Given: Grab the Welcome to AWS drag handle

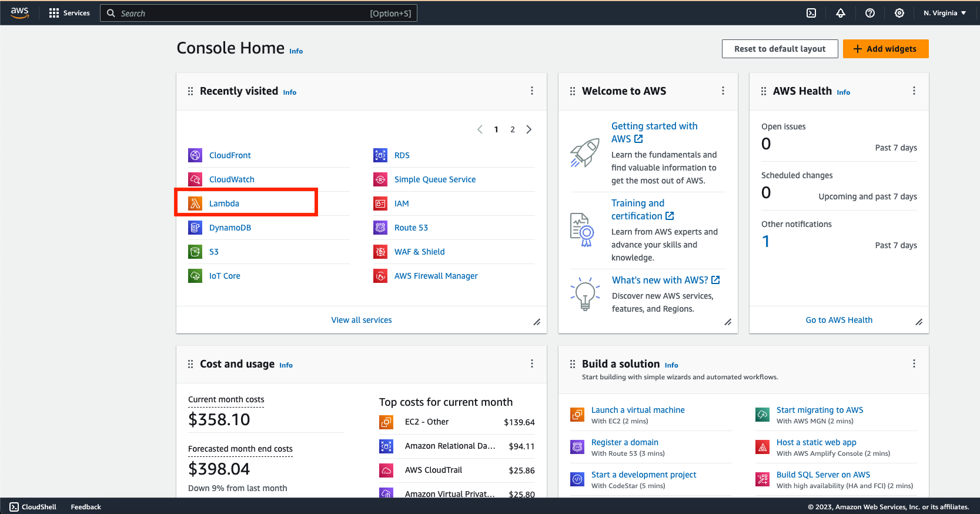Looking at the screenshot, I should 573,91.
